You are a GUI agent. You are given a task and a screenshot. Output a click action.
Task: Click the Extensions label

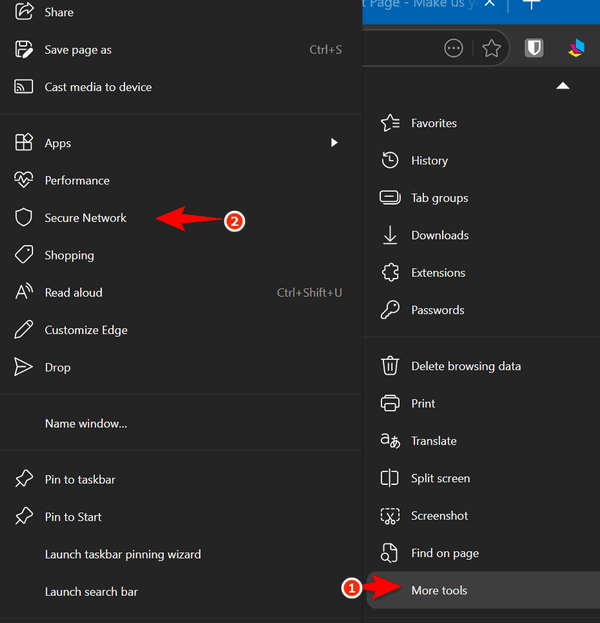(x=438, y=273)
